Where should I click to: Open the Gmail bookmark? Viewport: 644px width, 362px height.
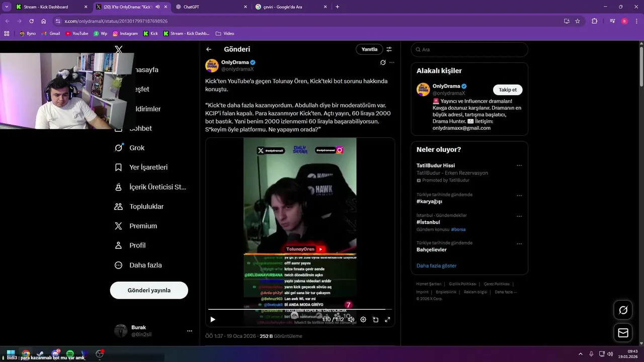pyautogui.click(x=51, y=34)
